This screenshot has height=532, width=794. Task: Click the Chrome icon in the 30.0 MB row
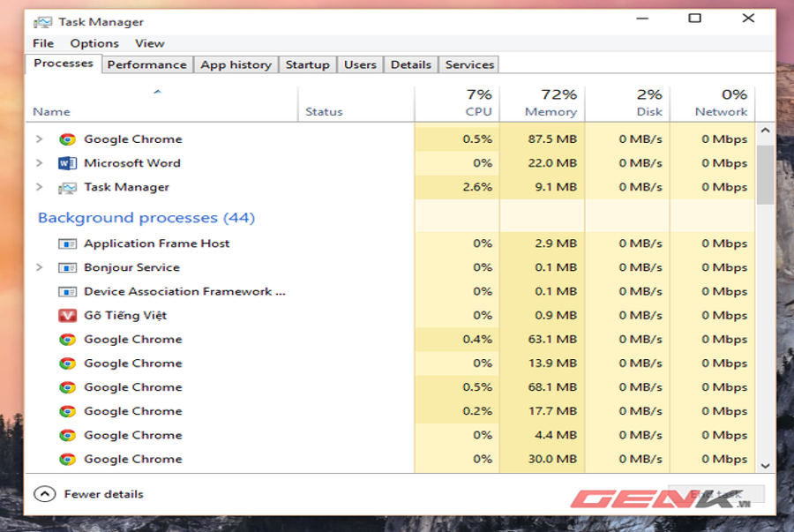pyautogui.click(x=67, y=459)
